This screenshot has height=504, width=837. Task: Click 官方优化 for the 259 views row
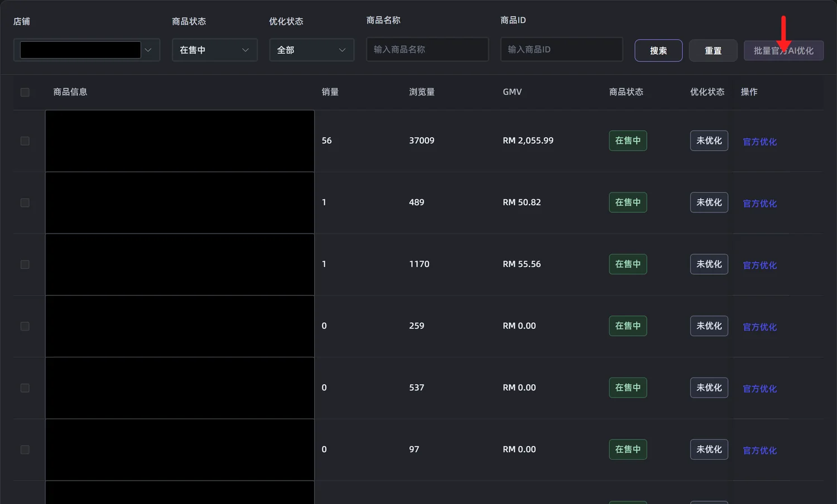(759, 327)
